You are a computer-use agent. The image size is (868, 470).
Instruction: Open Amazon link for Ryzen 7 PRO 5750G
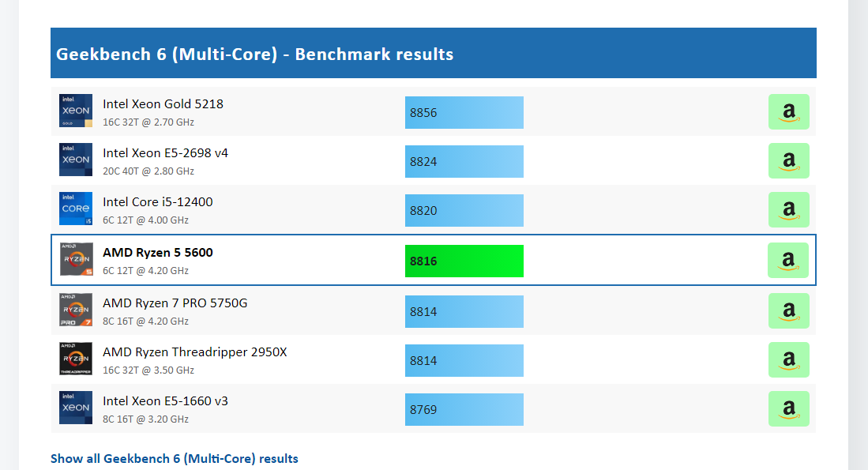[788, 311]
